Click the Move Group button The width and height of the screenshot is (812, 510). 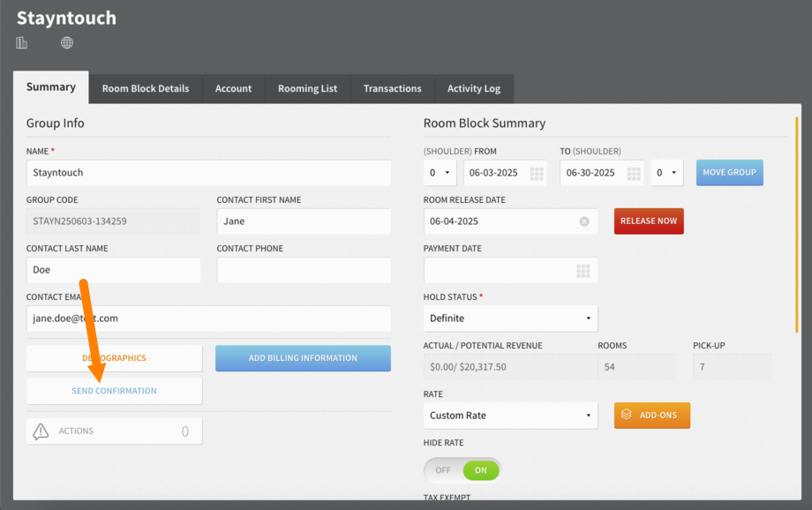tap(729, 172)
